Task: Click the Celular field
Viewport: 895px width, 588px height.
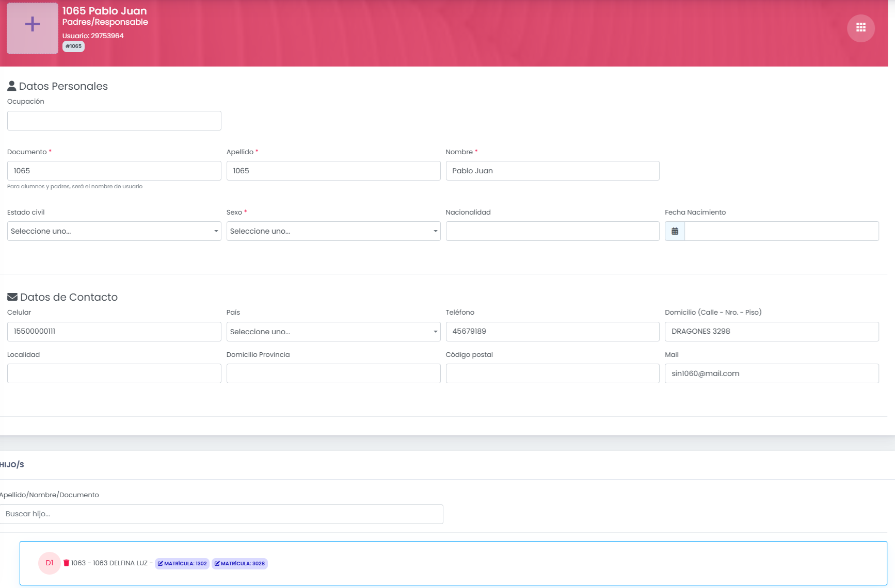Action: point(114,332)
